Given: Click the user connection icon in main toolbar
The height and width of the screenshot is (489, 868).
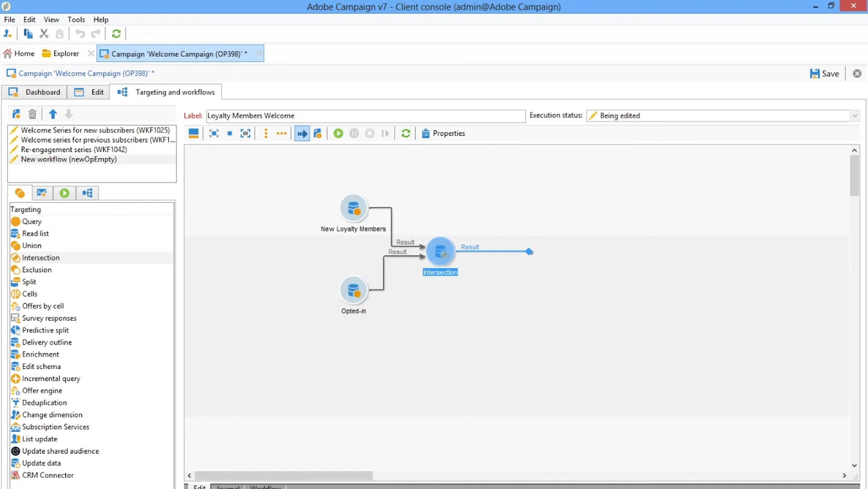Looking at the screenshot, I should [8, 34].
